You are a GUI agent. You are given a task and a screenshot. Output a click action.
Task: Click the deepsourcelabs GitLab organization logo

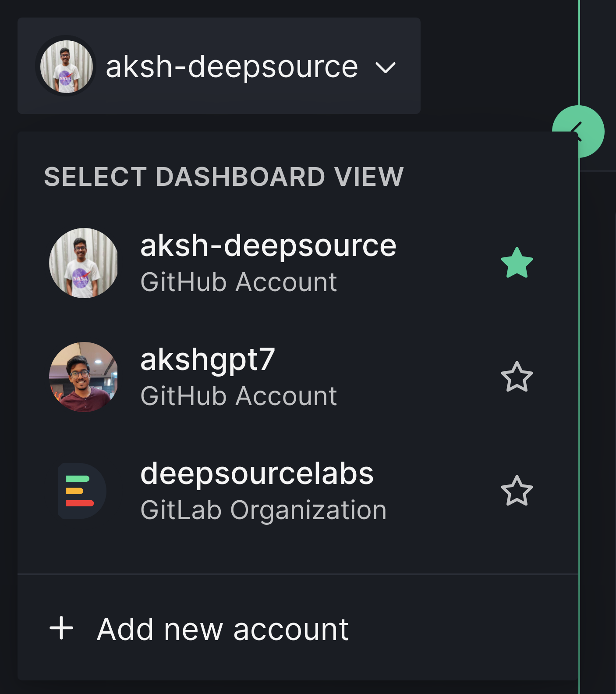pos(81,491)
